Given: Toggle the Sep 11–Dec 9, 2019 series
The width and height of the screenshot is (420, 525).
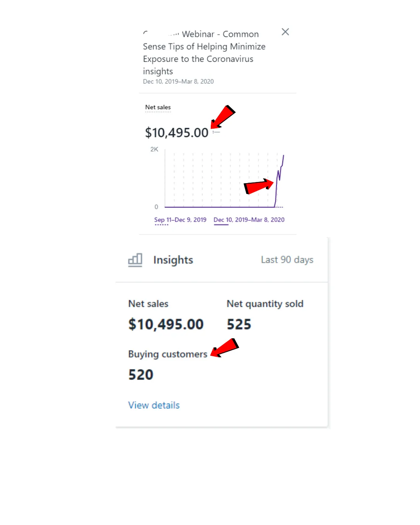Looking at the screenshot, I should pos(180,220).
